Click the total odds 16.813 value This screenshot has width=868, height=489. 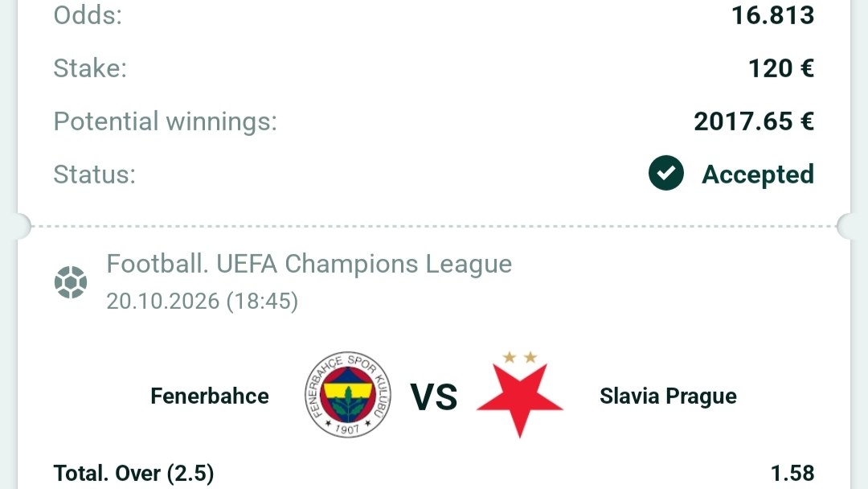773,15
